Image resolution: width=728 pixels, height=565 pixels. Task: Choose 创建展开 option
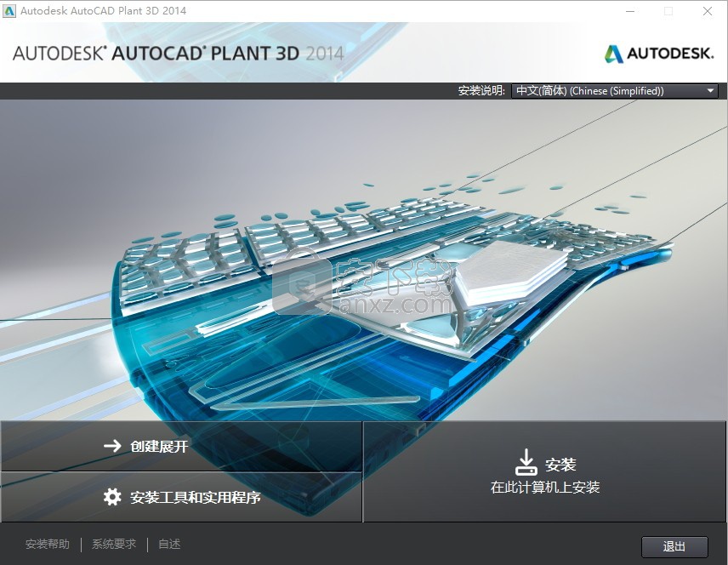181,446
